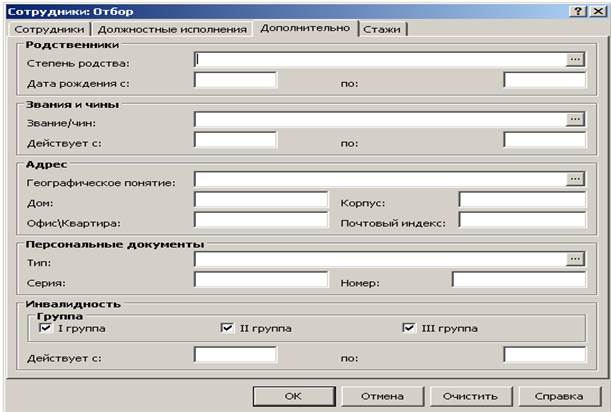
Task: Click the Почтовый индекс input field
Action: 523,220
